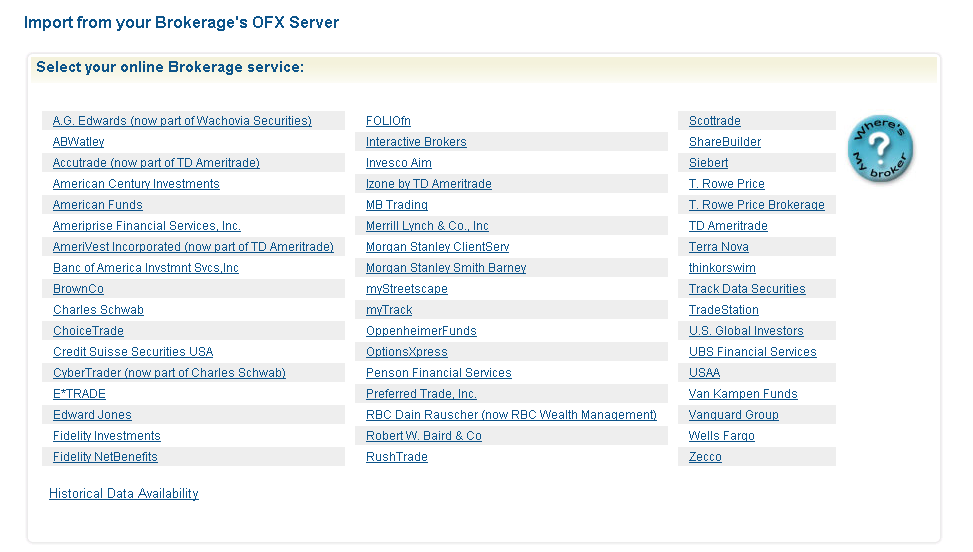Click the Wells Fargo link
The image size is (973, 552).
coord(721,436)
